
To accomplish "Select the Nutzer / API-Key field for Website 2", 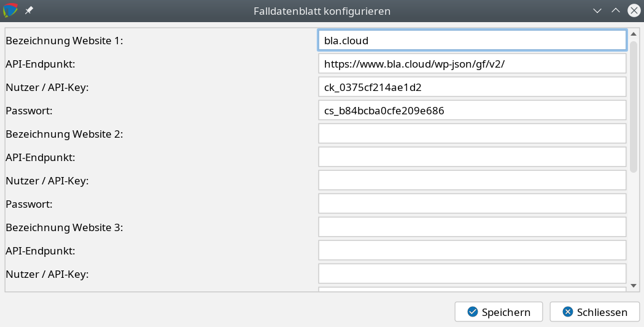I will pyautogui.click(x=471, y=181).
